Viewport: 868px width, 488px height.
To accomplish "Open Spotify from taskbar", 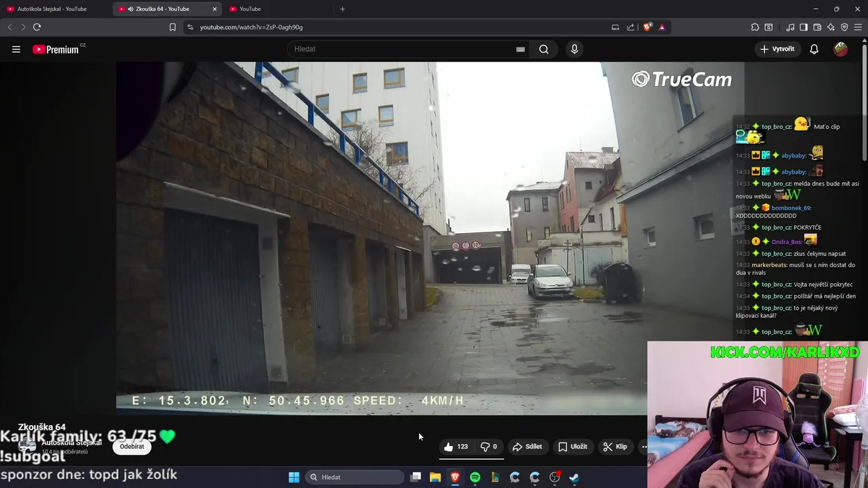I will (x=475, y=477).
